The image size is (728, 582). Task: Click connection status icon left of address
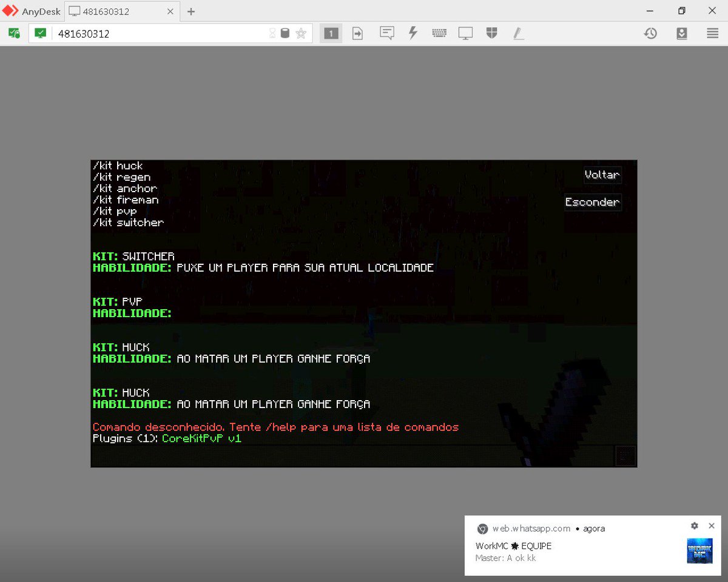coord(14,33)
